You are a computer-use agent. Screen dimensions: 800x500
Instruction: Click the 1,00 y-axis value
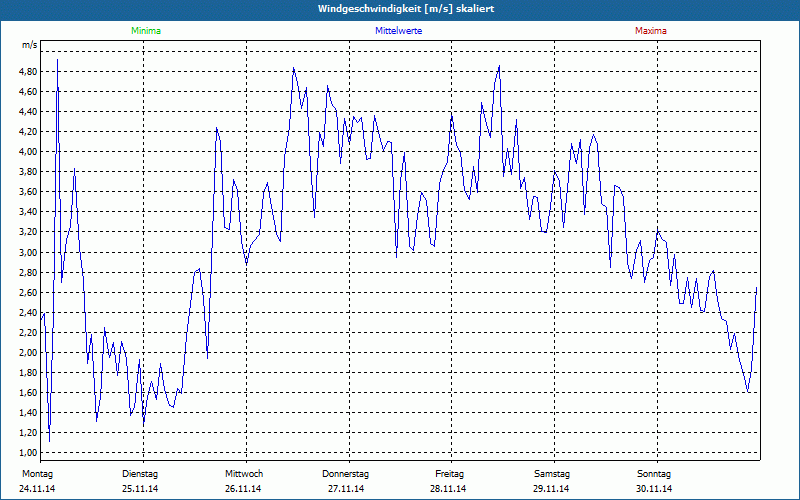click(29, 453)
